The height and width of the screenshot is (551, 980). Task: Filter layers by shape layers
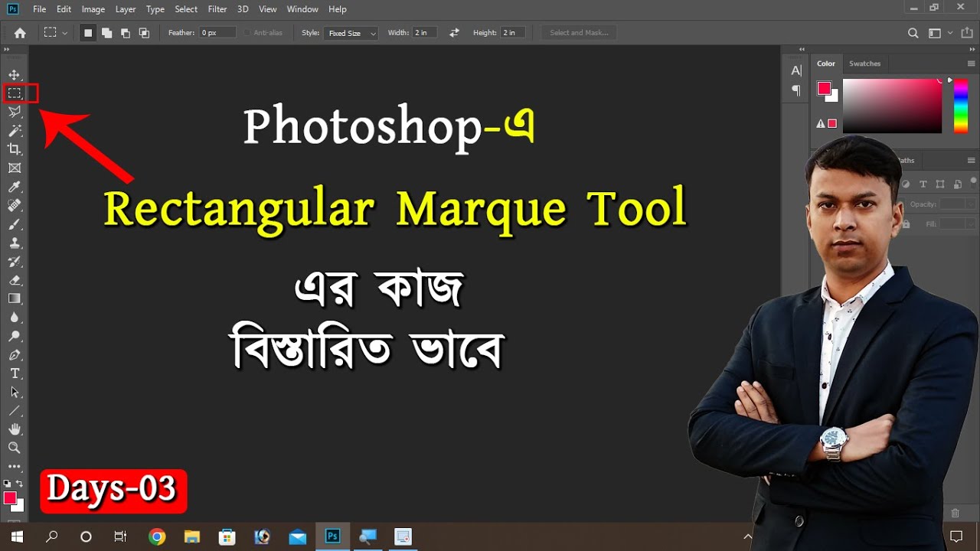941,184
